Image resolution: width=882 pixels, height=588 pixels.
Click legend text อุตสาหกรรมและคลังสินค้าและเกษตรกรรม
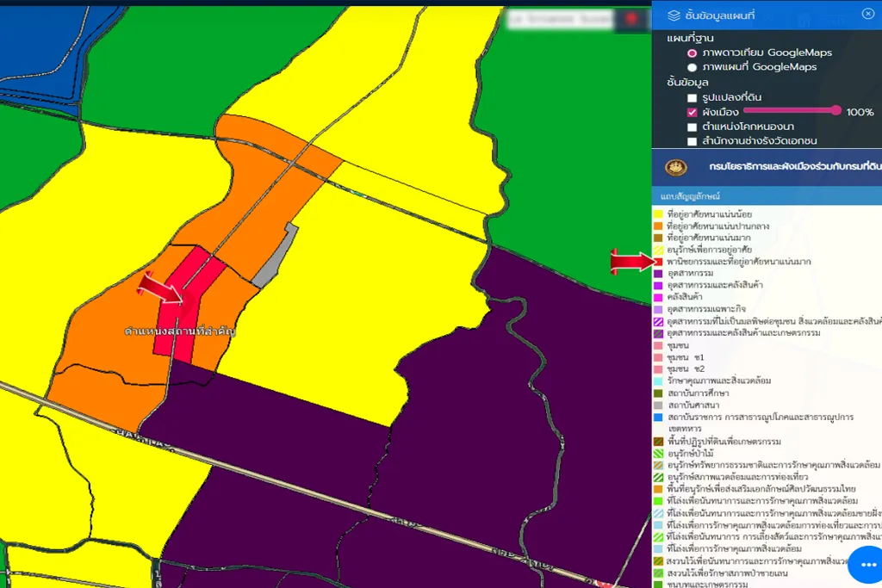click(x=743, y=333)
